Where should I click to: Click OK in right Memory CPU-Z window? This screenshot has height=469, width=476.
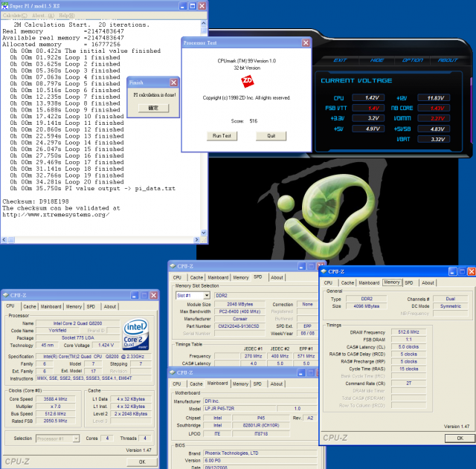click(460, 438)
